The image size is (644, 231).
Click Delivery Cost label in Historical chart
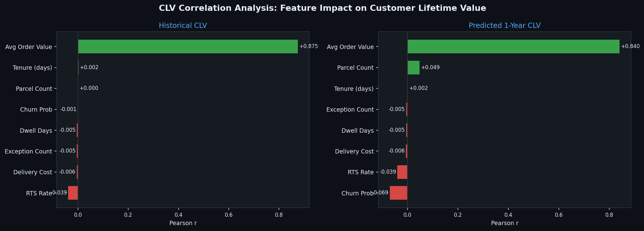(33, 172)
